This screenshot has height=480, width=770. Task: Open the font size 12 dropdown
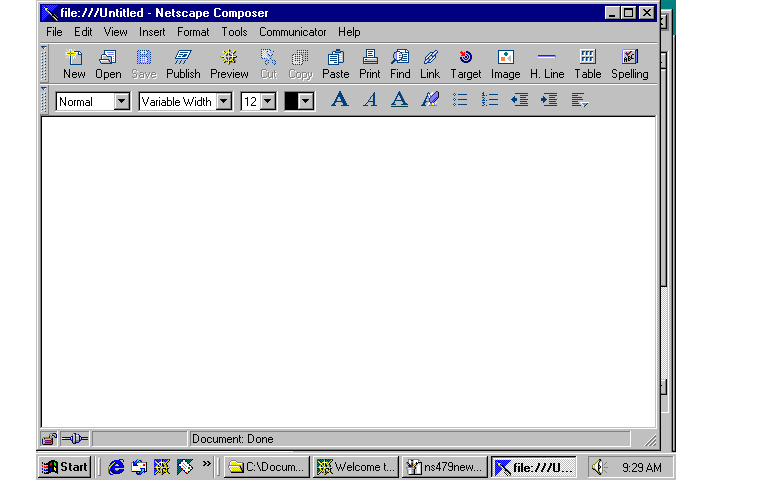268,102
